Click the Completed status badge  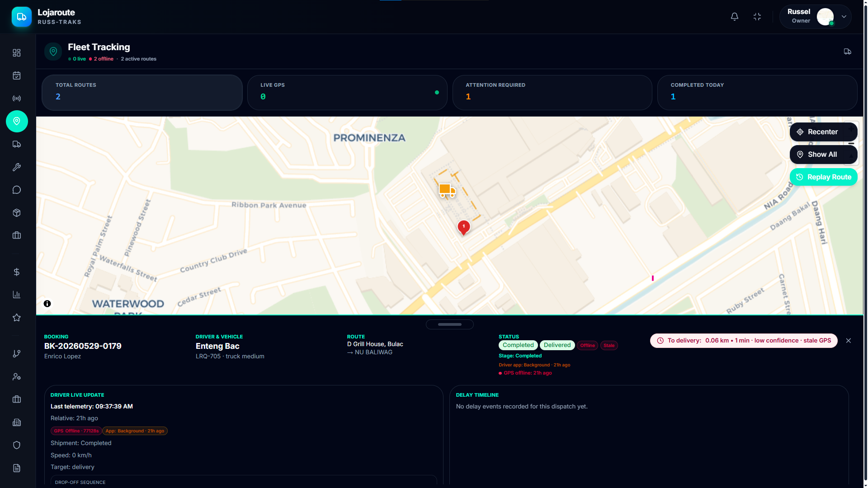[518, 345]
